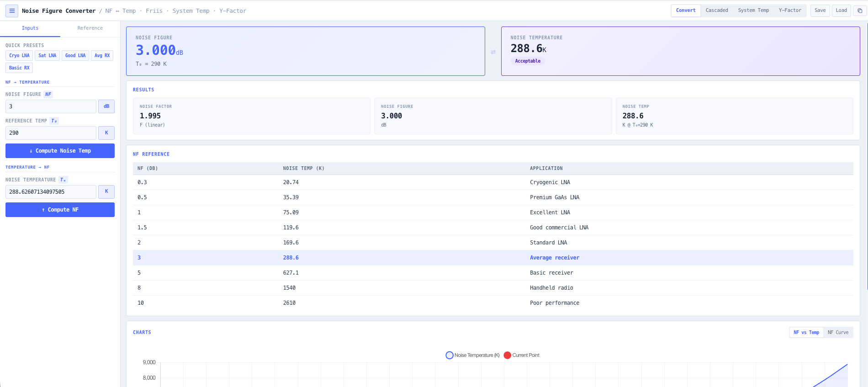Image resolution: width=868 pixels, height=387 pixels.
Task: Open the Cascaded mode tab
Action: (x=717, y=11)
